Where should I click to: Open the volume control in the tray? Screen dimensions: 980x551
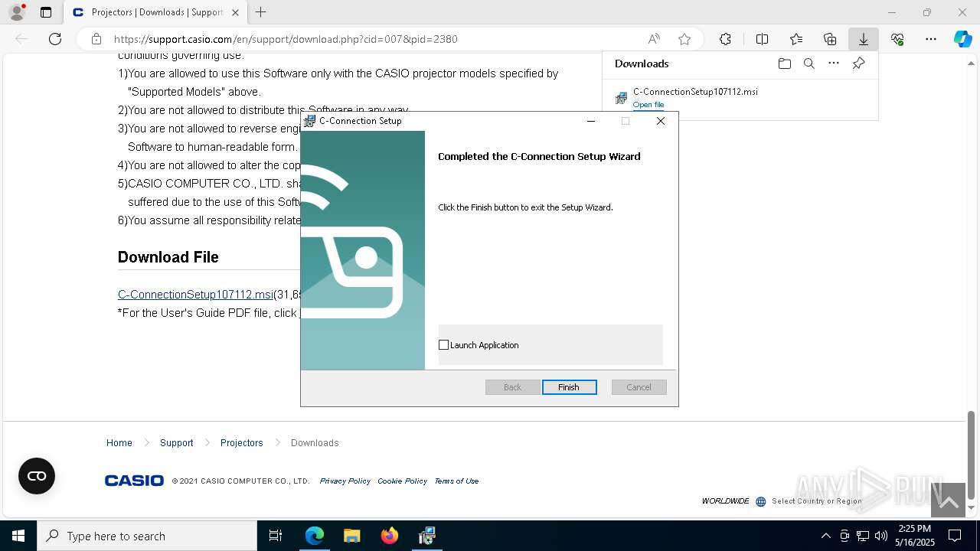pos(881,536)
